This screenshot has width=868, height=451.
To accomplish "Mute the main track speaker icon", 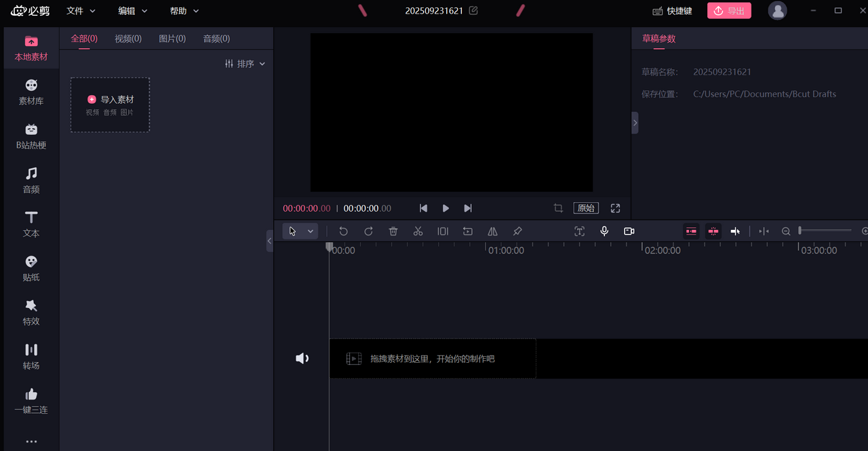I will click(302, 359).
